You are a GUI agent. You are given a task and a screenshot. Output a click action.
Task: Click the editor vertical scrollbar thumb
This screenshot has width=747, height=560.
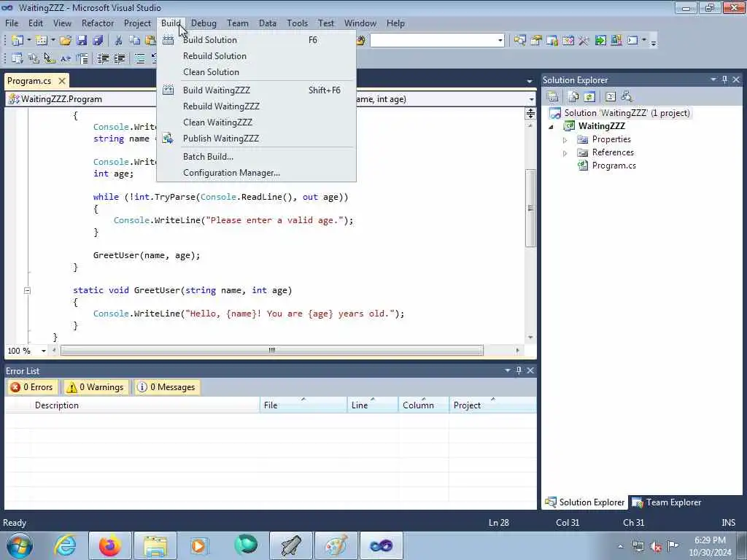pos(530,208)
